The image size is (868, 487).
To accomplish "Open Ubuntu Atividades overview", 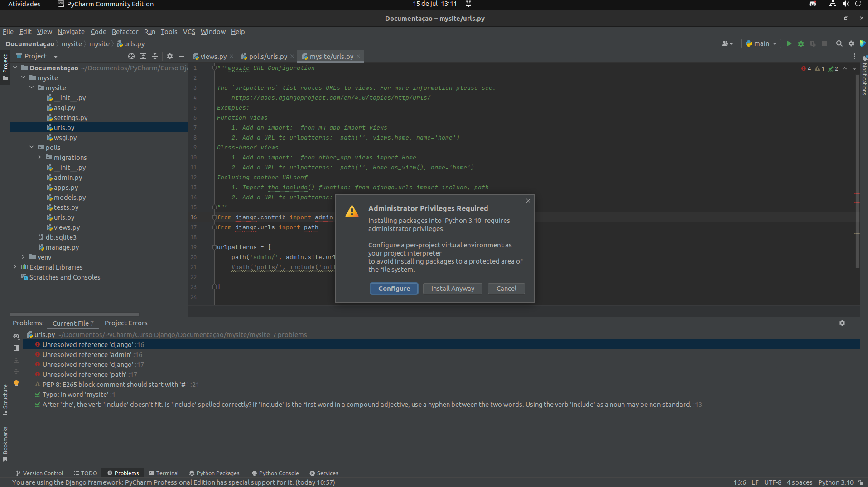I will pyautogui.click(x=24, y=4).
